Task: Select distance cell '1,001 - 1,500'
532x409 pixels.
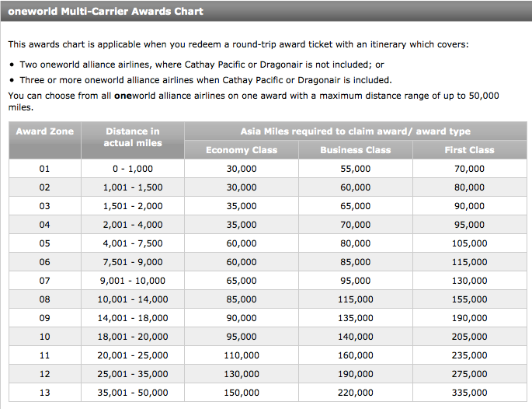Action: tap(133, 187)
